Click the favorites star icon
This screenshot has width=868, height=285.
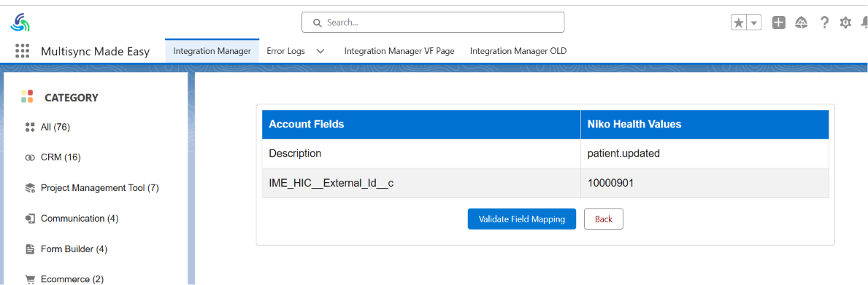tap(739, 23)
